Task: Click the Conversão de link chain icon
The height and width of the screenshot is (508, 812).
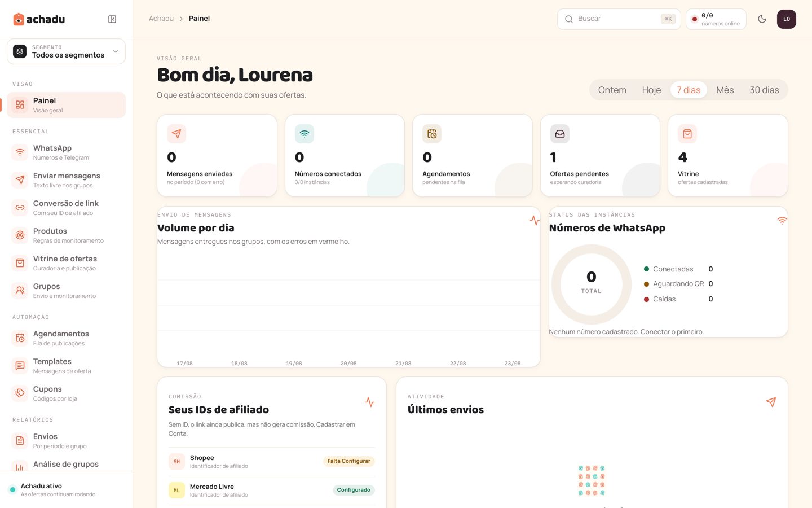Action: tap(20, 208)
